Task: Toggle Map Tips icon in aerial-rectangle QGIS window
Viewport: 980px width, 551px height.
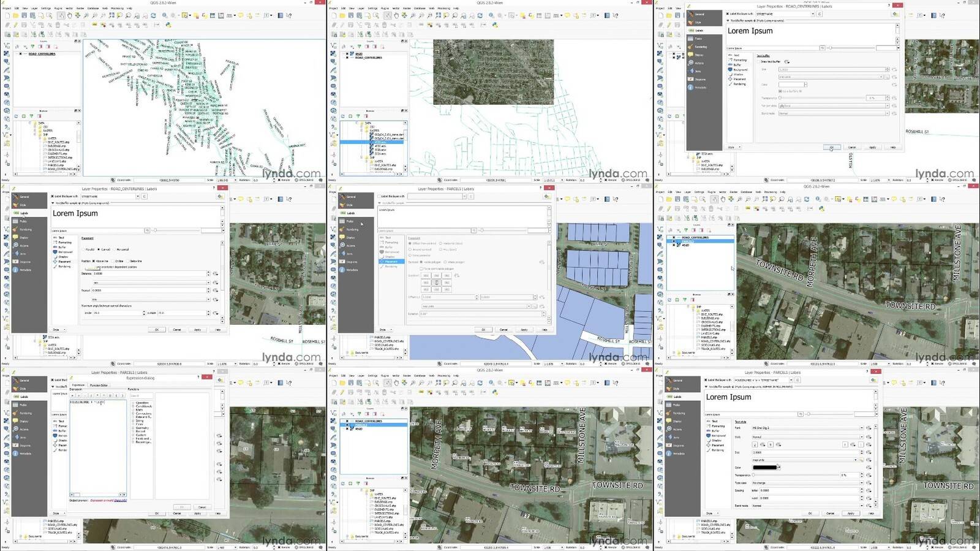Action: (x=568, y=15)
